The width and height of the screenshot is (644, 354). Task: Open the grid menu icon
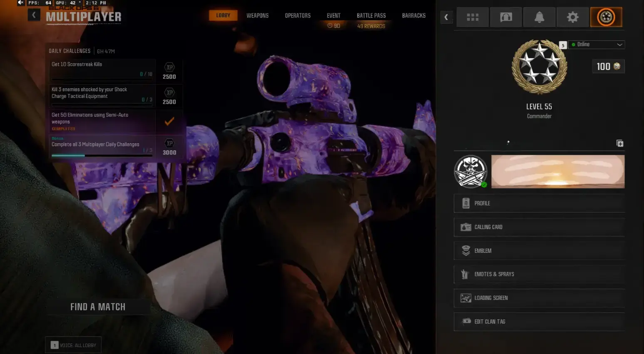472,17
